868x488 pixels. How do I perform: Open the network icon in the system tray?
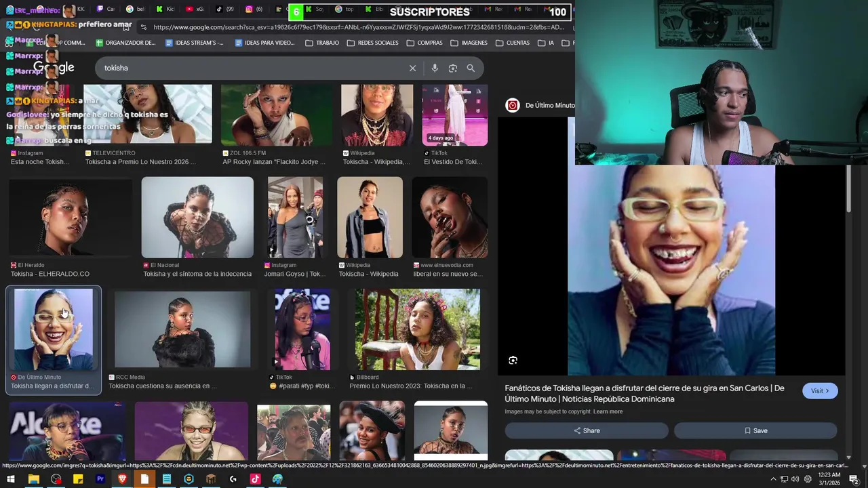(784, 479)
